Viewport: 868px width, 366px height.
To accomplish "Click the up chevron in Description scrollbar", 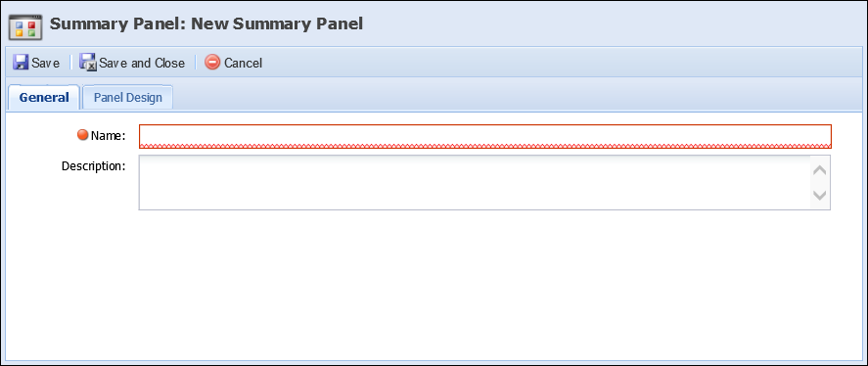I will (819, 170).
